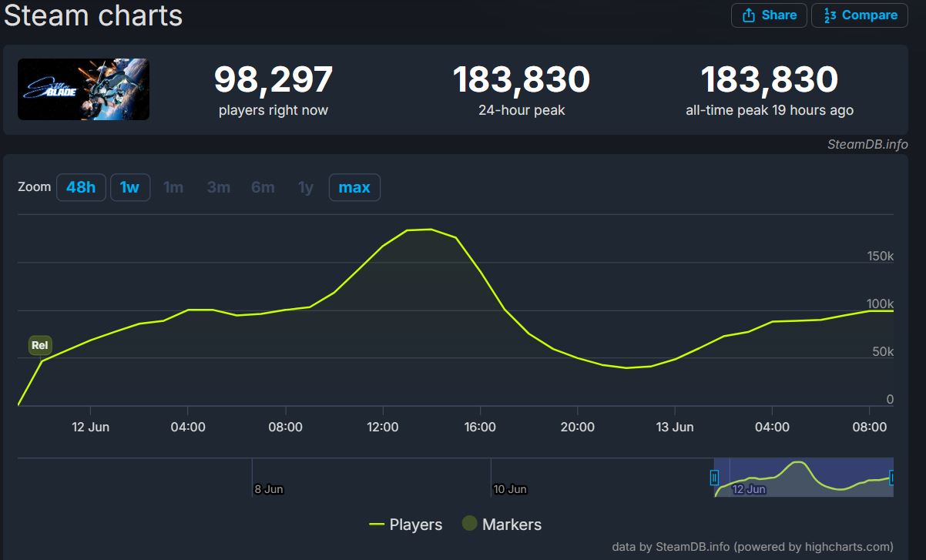This screenshot has width=926, height=560.
Task: Toggle the Players series in legend
Action: pos(405,525)
